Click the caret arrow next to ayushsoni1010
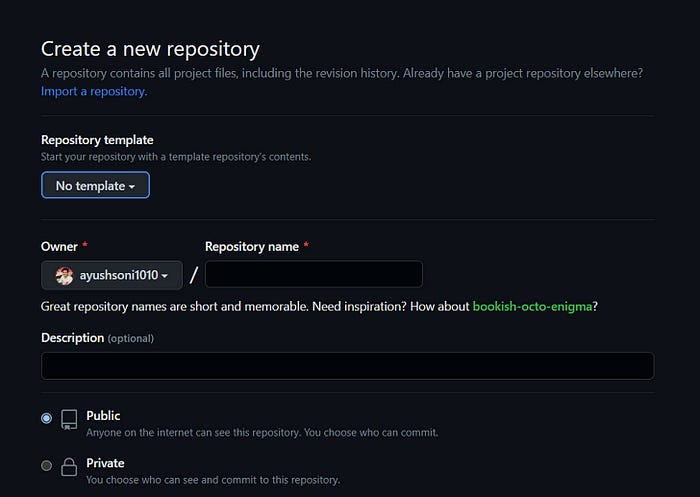 165,276
